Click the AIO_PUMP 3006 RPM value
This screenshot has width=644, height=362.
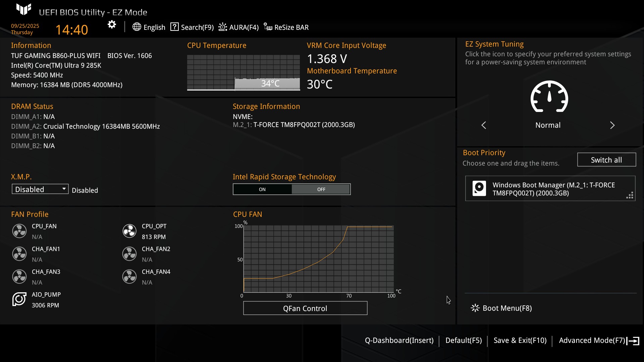pyautogui.click(x=45, y=305)
